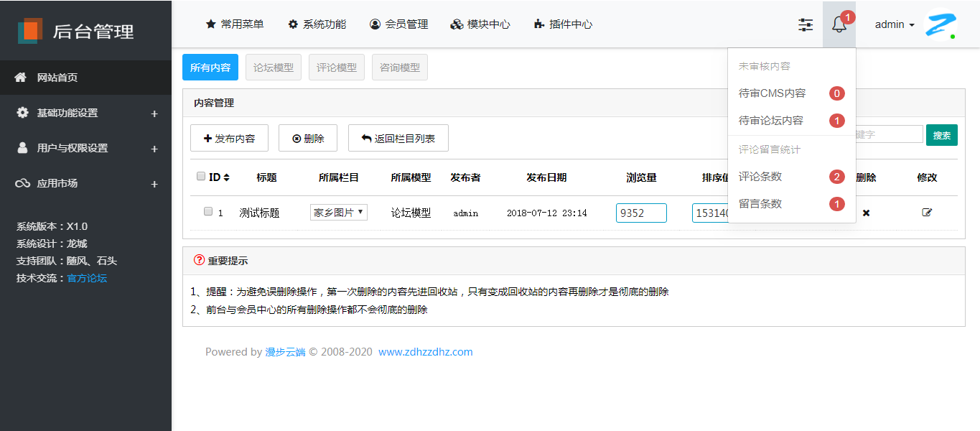The height and width of the screenshot is (431, 980).
Task: Click the 浏览量 input field showing 9352
Action: (641, 213)
